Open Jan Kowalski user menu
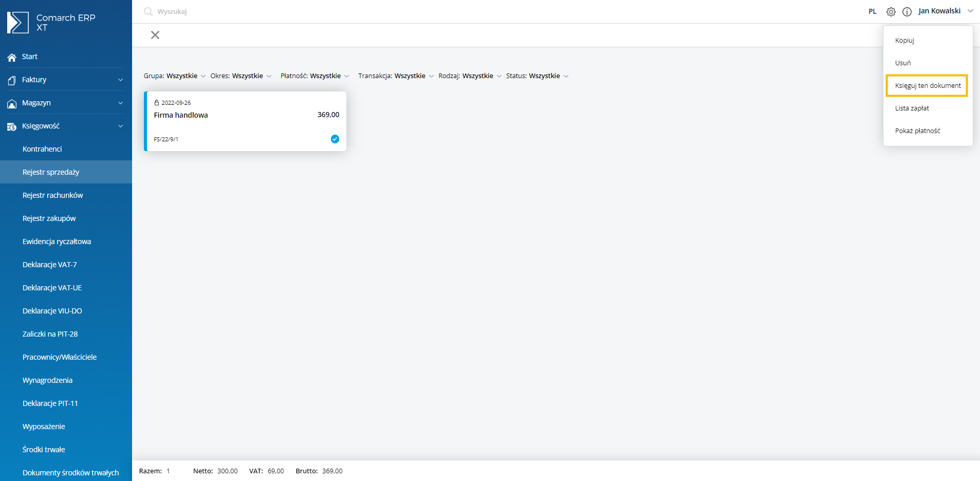980x481 pixels. (946, 11)
